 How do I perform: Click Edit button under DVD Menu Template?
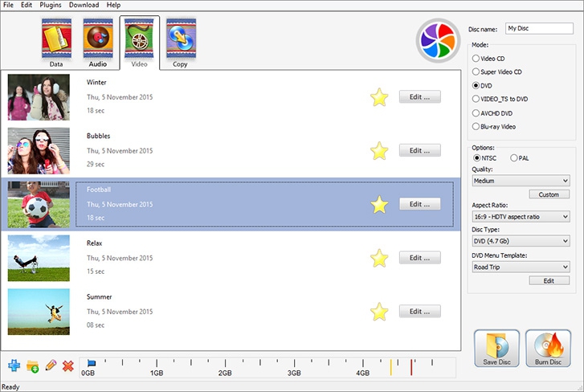(549, 280)
